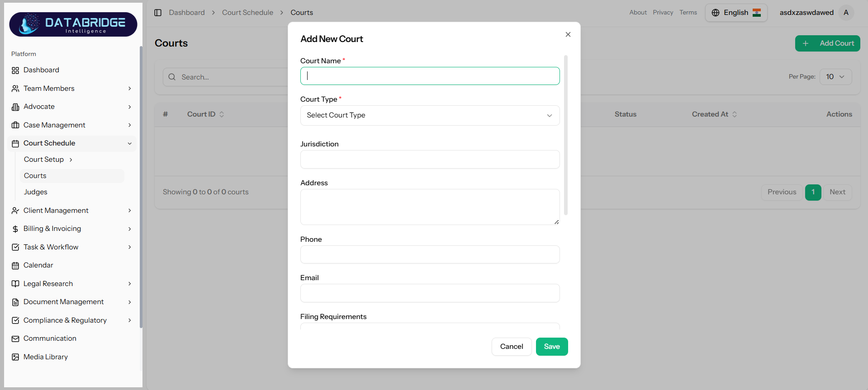Collapse the Court Schedule section chevron

[130, 144]
